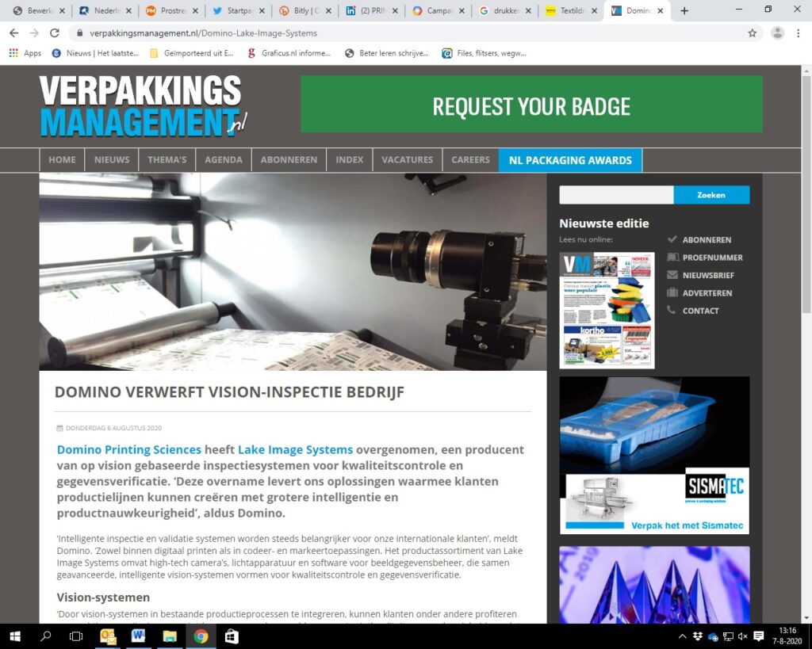Open Word from the taskbar
The width and height of the screenshot is (812, 649).
138,636
